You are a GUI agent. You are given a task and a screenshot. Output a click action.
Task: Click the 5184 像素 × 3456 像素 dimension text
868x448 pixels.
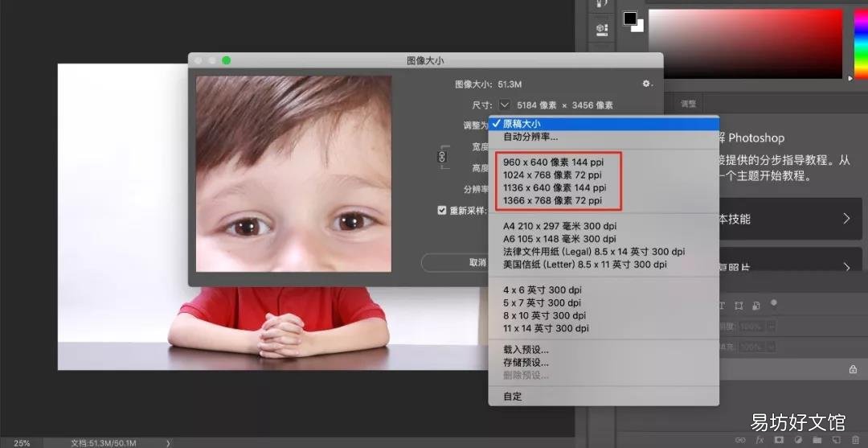tap(565, 105)
